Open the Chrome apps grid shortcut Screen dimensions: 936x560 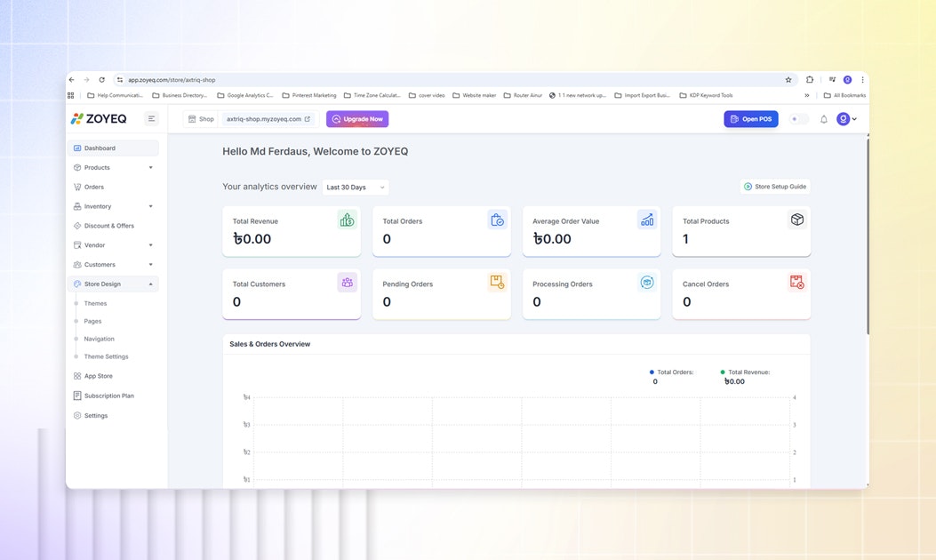click(x=70, y=95)
